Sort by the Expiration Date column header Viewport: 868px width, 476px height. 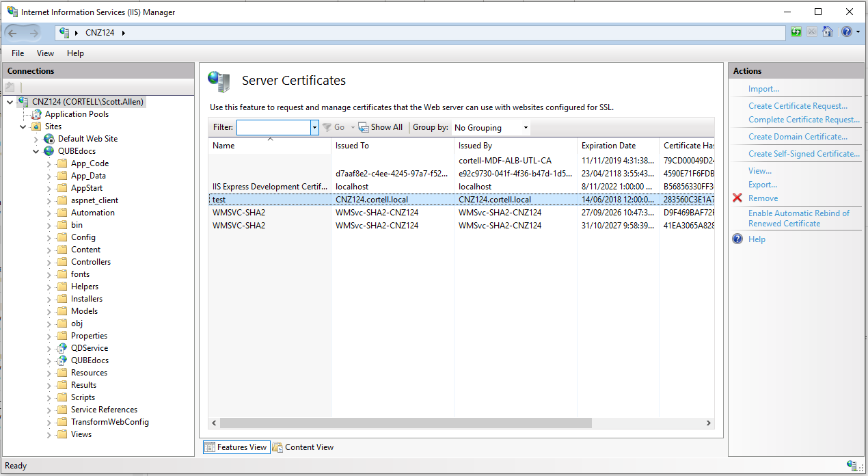(x=618, y=146)
